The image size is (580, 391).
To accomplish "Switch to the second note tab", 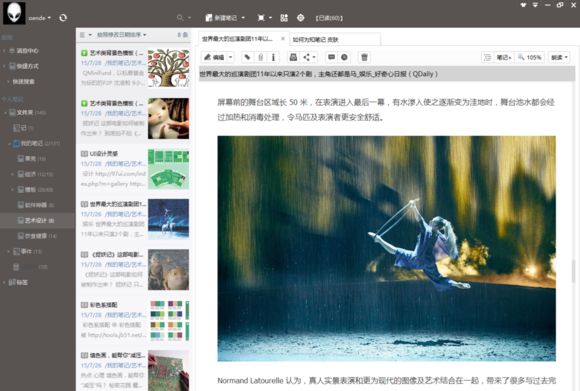I will pyautogui.click(x=334, y=40).
